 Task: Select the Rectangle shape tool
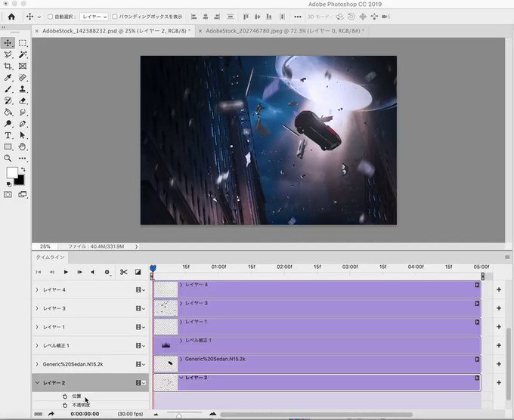pos(8,147)
